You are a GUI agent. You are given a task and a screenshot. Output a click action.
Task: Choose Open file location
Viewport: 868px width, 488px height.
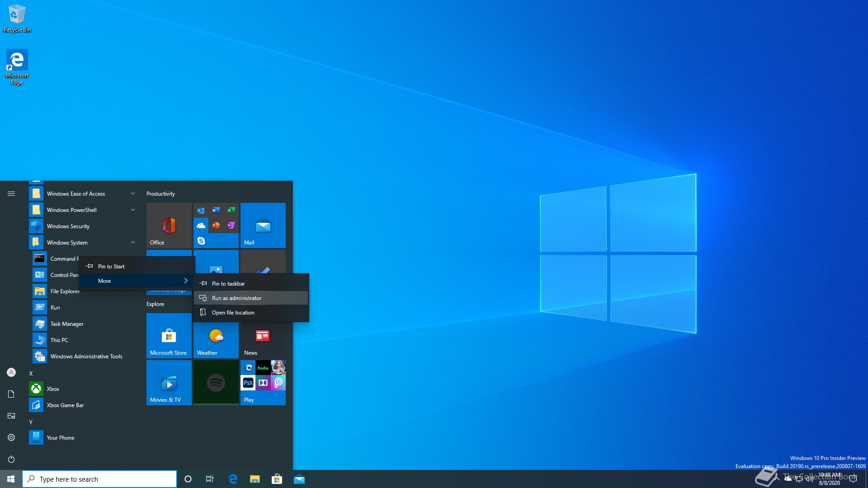click(251, 313)
